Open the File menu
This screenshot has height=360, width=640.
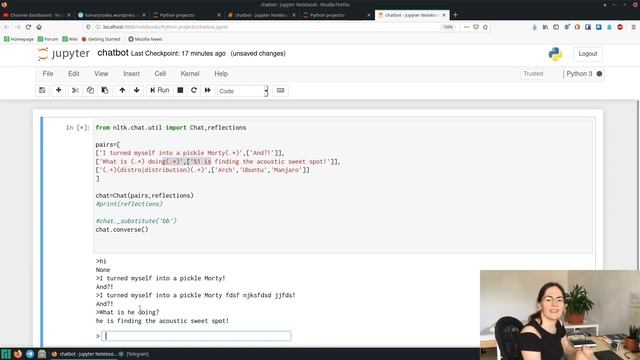tap(48, 74)
